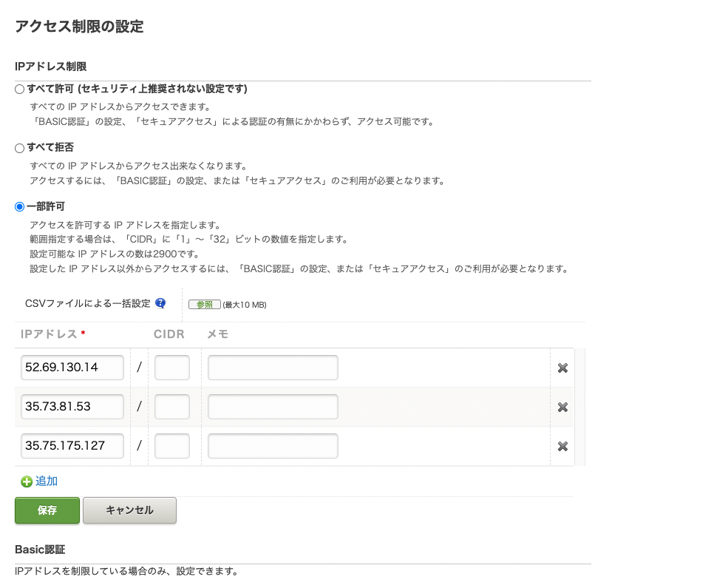This screenshot has height=588, width=728.
Task: Click the メモ field of the first row
Action: (272, 368)
